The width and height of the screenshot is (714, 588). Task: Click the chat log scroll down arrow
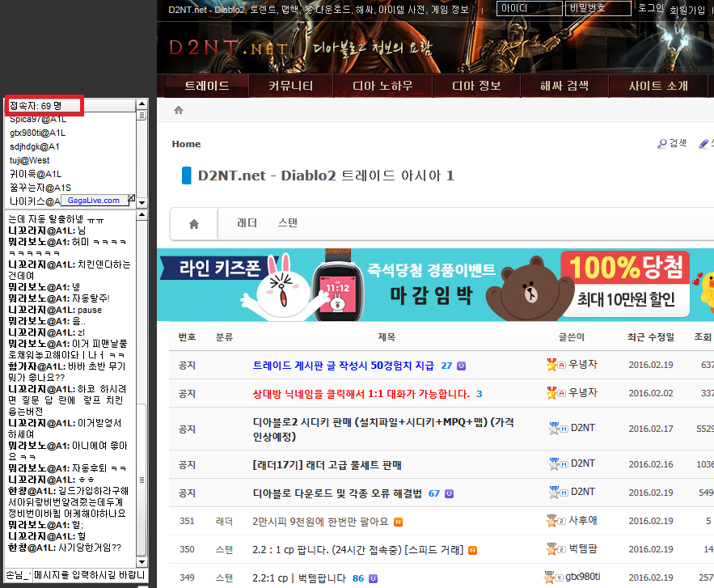point(142,562)
